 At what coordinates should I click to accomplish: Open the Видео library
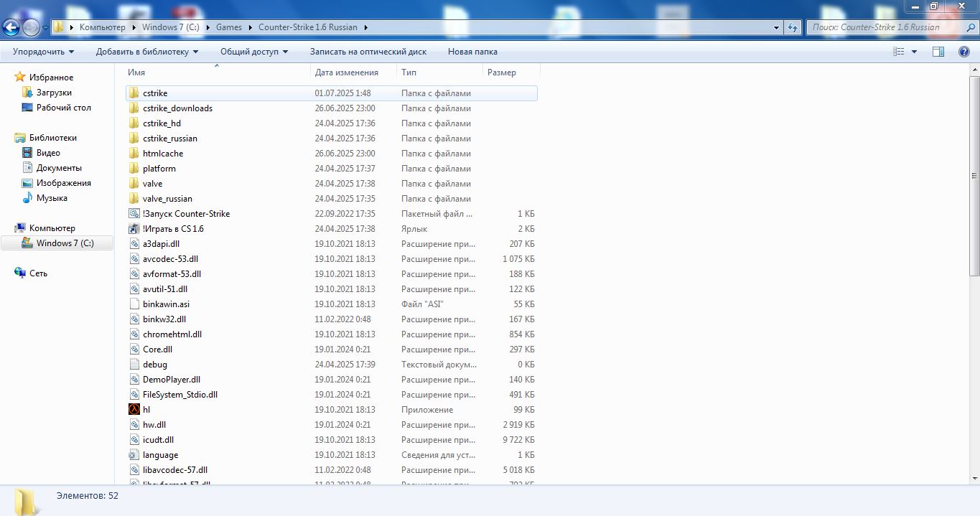[x=48, y=153]
